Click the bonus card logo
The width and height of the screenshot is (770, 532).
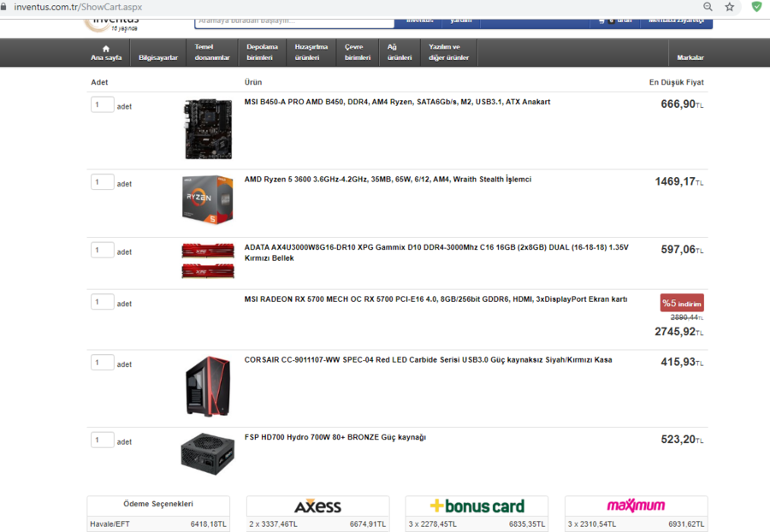[477, 506]
